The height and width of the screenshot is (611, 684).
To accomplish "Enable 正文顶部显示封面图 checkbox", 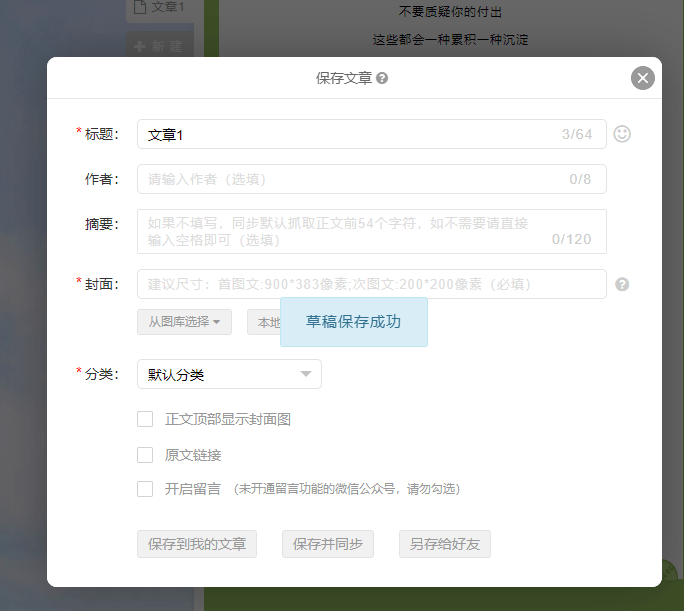I will pyautogui.click(x=145, y=419).
